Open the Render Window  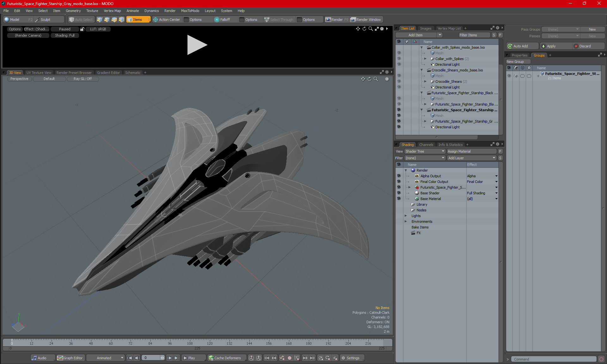[x=366, y=20]
